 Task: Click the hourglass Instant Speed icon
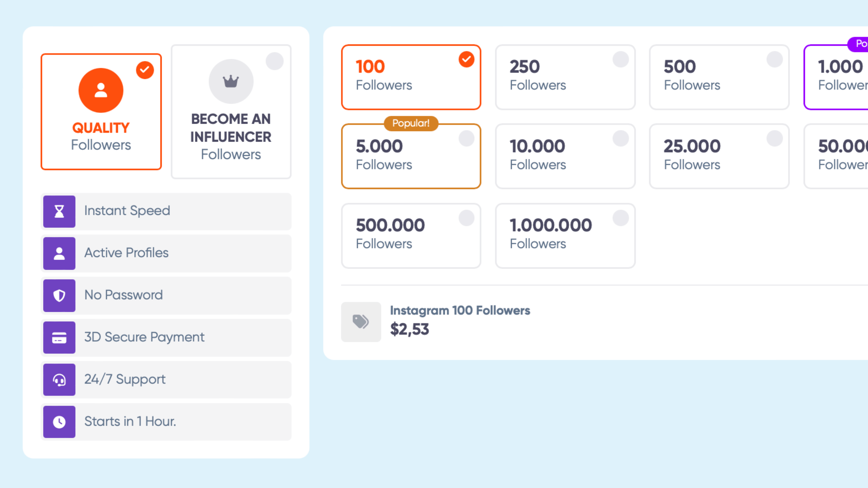pos(59,211)
